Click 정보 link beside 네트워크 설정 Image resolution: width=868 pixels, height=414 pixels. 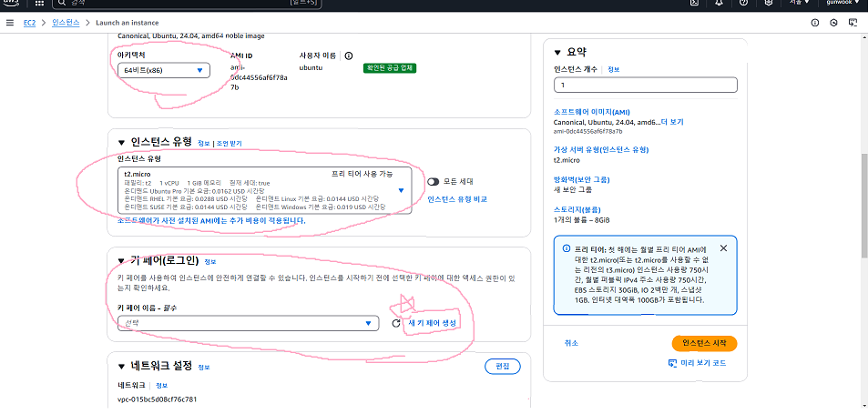coord(204,367)
